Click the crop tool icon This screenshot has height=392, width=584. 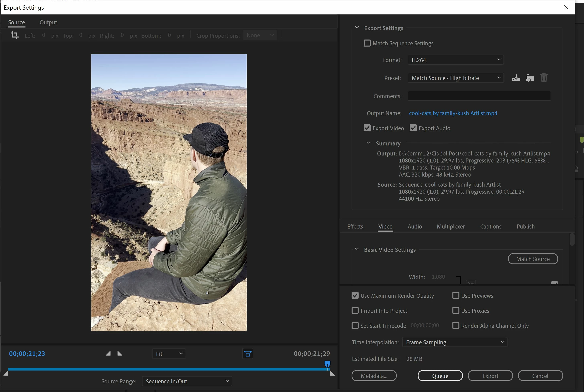point(15,35)
